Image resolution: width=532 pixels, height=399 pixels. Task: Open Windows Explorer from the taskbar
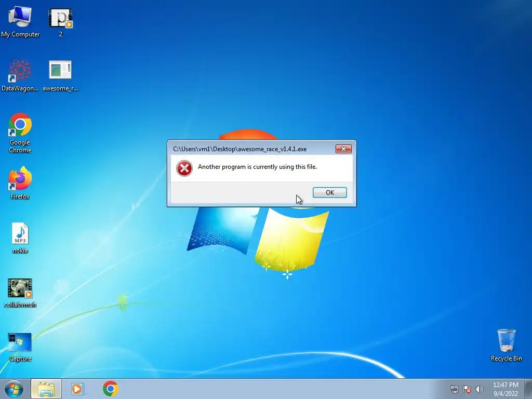click(x=46, y=389)
